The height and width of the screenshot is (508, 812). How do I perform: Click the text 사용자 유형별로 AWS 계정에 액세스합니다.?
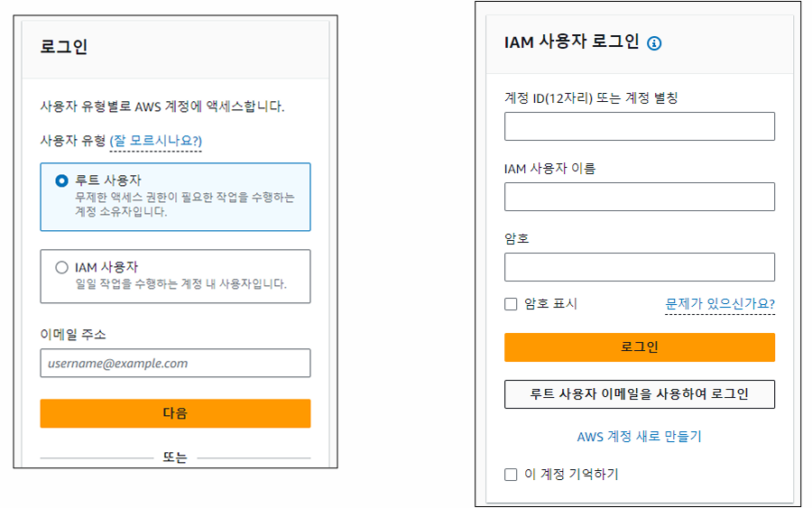point(162,106)
